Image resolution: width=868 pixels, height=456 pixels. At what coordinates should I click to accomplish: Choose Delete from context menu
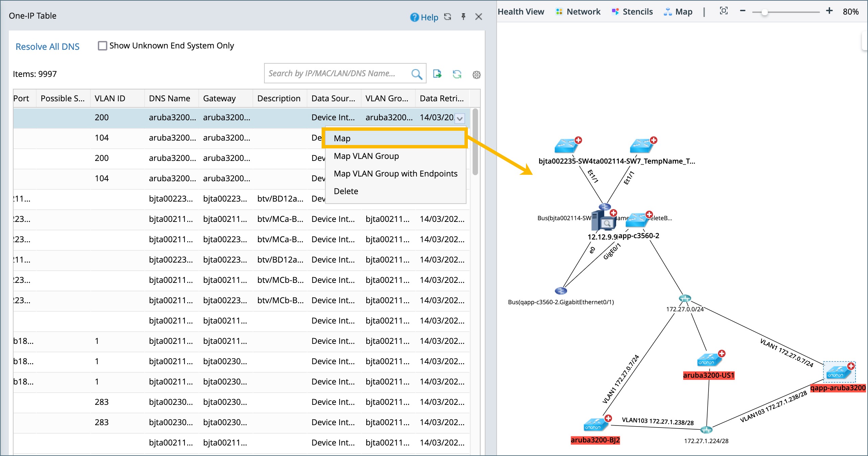click(395, 191)
